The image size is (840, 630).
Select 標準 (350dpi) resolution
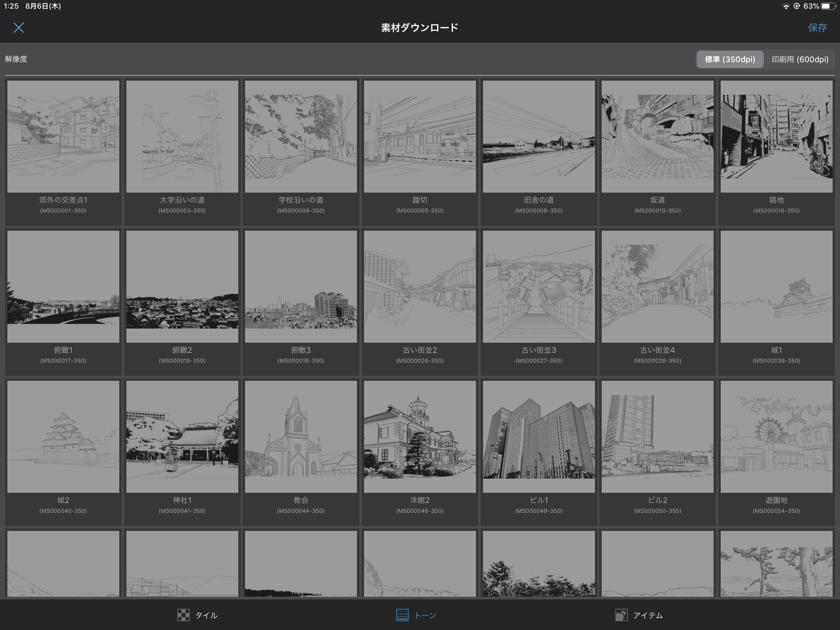(x=730, y=59)
